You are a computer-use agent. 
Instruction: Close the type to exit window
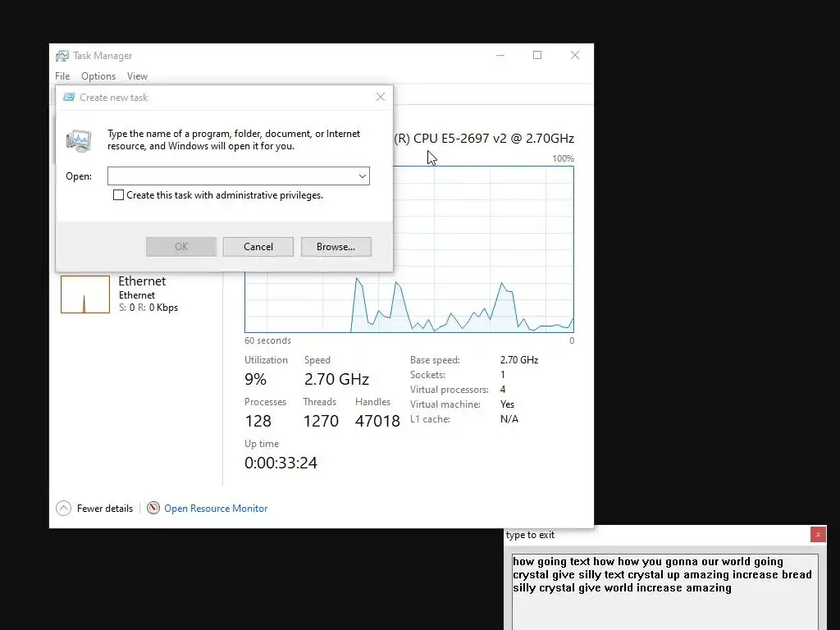pos(818,535)
